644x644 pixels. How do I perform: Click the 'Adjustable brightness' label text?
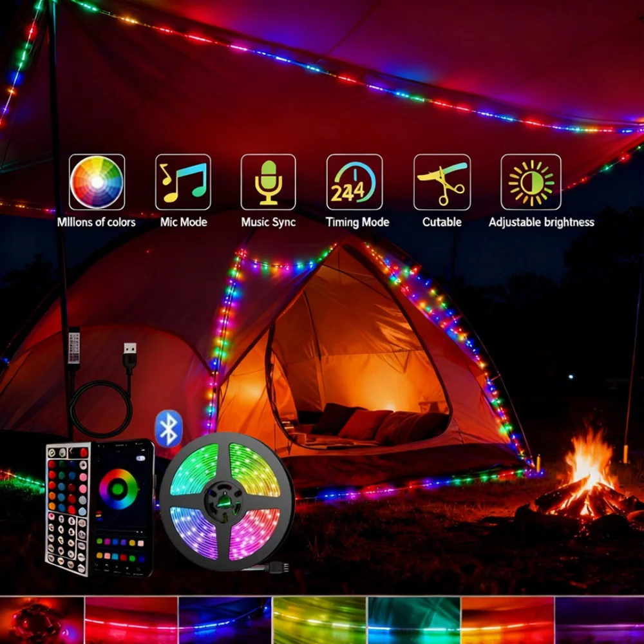(542, 222)
